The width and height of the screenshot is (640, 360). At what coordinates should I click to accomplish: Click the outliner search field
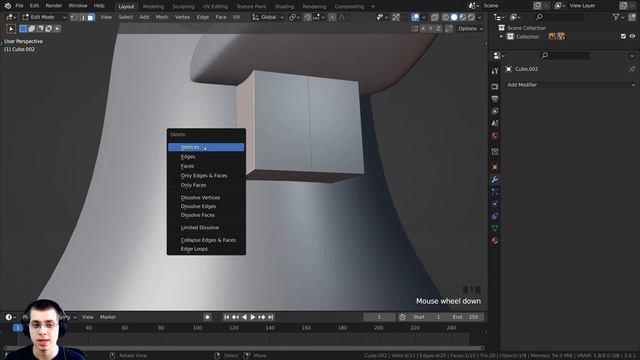pos(559,17)
